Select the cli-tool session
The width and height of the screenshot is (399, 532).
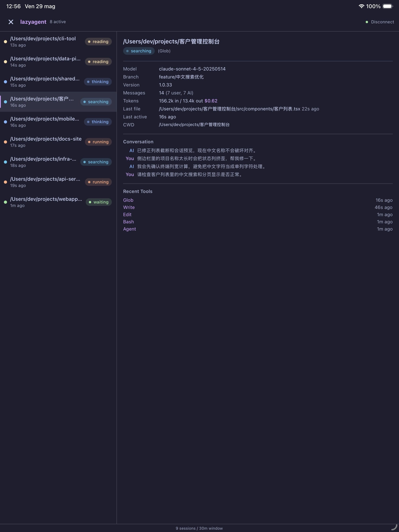[58, 42]
